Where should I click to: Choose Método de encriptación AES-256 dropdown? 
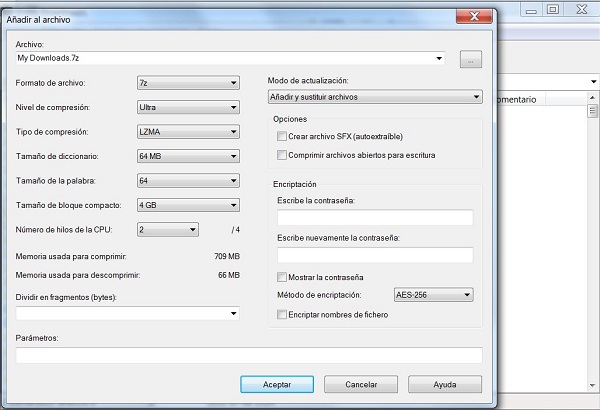432,295
